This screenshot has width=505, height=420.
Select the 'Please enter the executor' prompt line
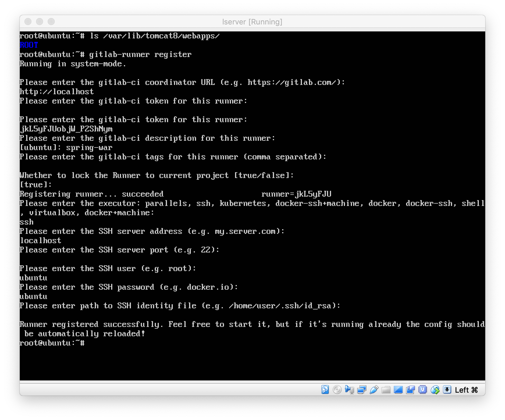pos(252,203)
